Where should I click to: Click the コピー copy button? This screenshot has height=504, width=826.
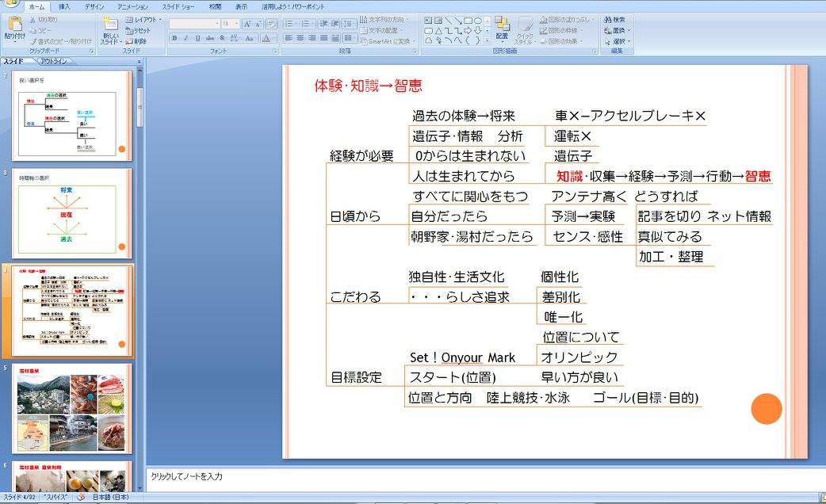[40, 31]
